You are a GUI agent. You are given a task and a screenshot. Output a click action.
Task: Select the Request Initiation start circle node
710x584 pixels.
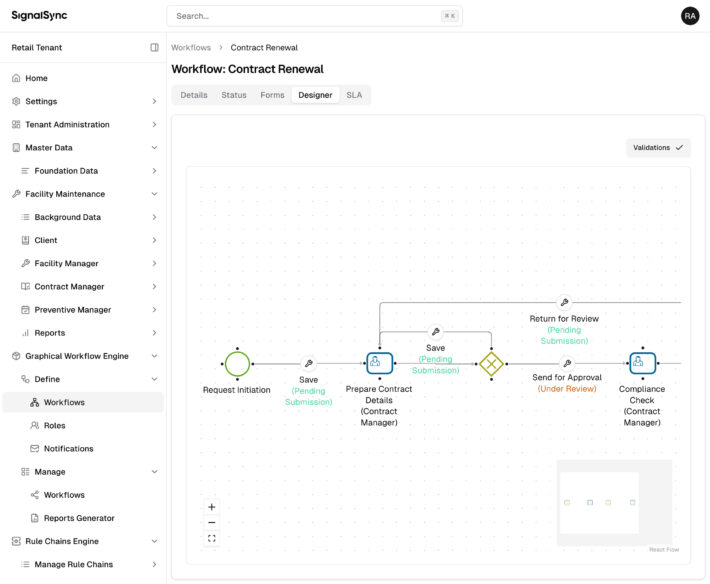237,364
